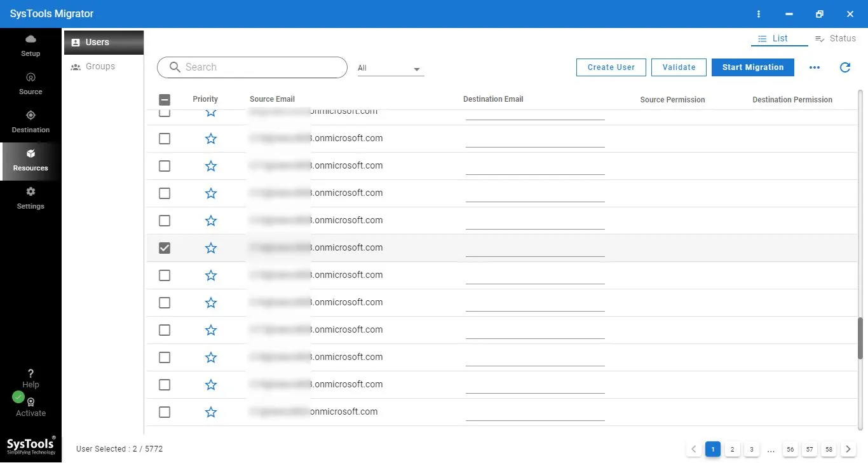Image resolution: width=868 pixels, height=463 pixels.
Task: Open the Setup cloud section
Action: [x=31, y=39]
